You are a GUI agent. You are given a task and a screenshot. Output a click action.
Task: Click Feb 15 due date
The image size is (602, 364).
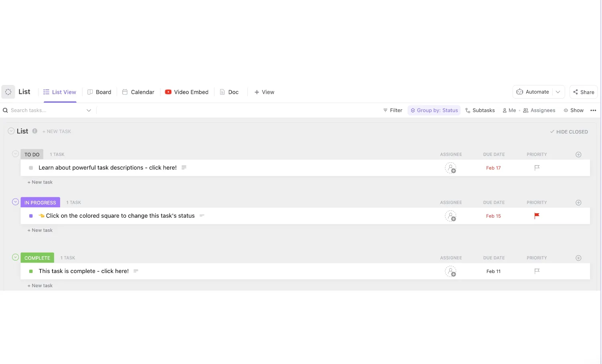click(x=493, y=216)
